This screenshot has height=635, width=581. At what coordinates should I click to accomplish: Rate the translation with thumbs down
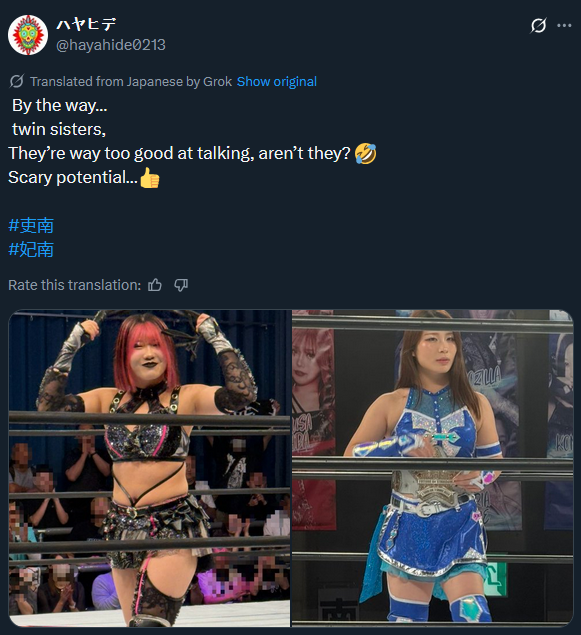click(181, 285)
